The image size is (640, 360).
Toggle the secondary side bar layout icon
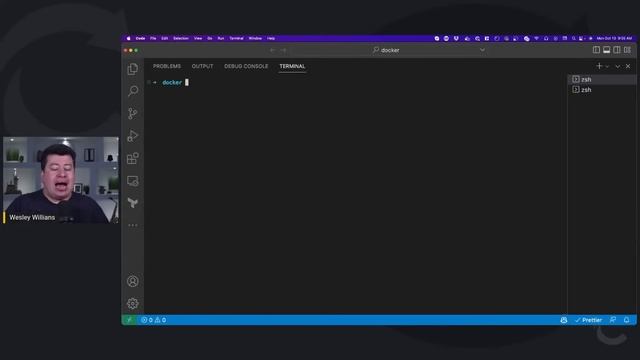[x=617, y=50]
